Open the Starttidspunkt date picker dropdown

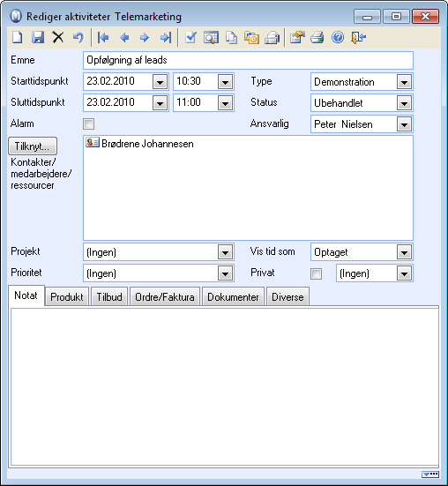point(160,82)
